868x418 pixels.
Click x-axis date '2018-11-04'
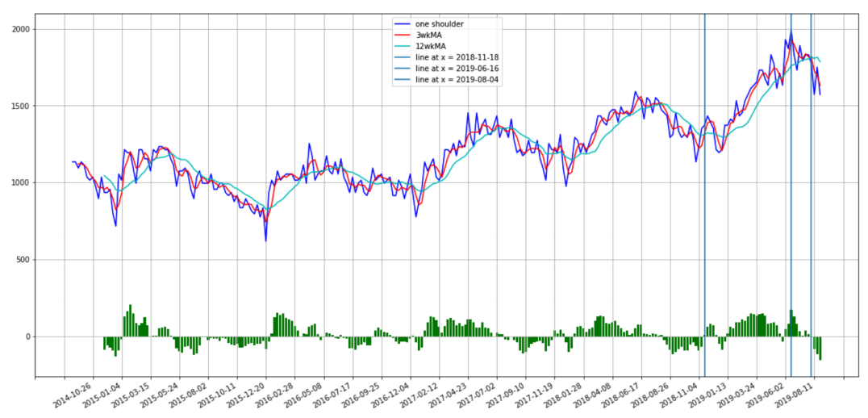click(678, 394)
